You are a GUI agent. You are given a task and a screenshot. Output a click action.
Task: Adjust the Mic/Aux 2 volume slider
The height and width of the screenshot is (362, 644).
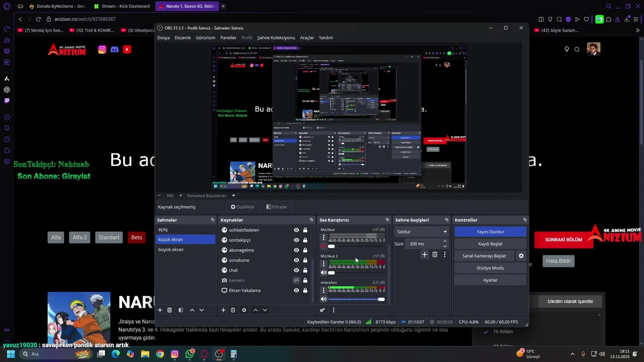[x=357, y=273]
